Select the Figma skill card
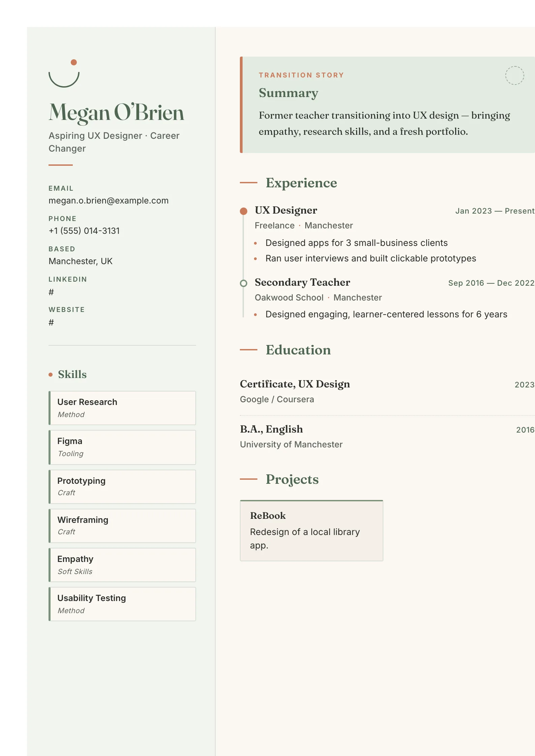Screen dimensions: 535x756 (122, 447)
